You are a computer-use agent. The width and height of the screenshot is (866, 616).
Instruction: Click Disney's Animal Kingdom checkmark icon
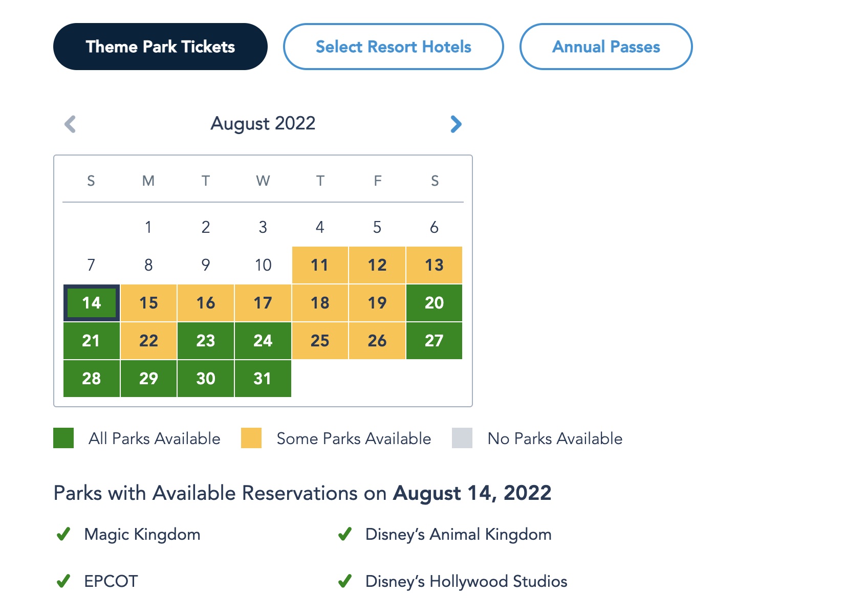tap(345, 535)
